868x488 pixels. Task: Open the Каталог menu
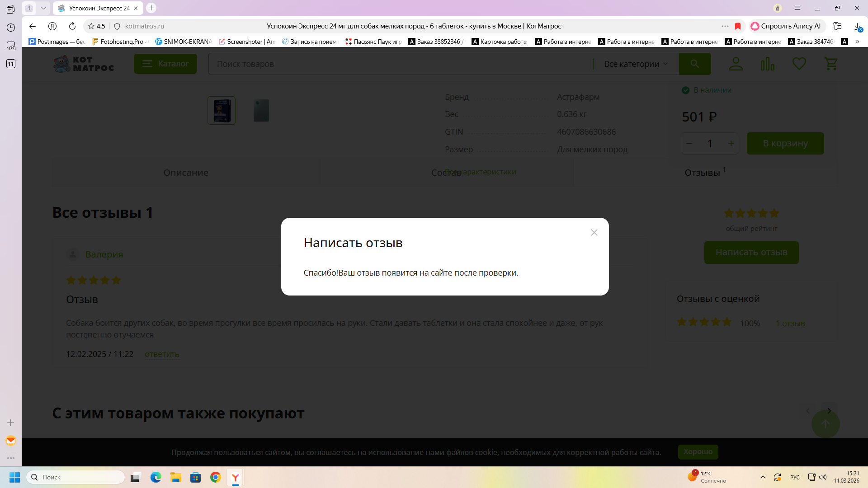pyautogui.click(x=165, y=64)
